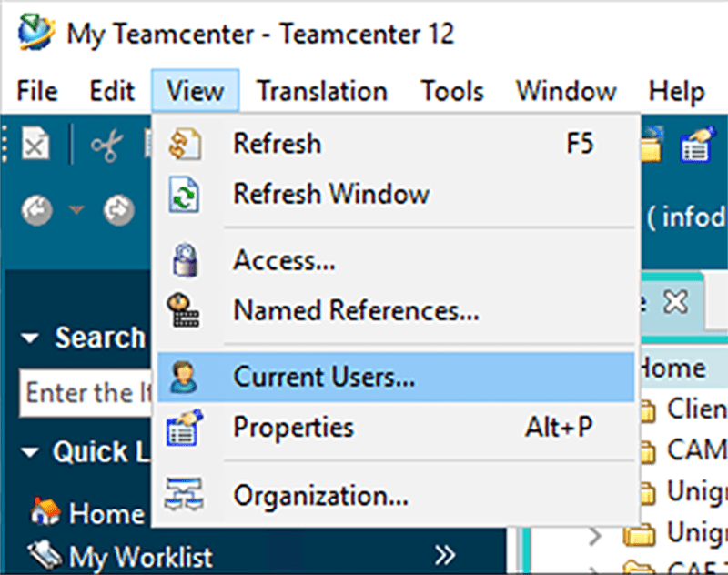Viewport: 728px width, 575px height.
Task: Choose Refresh from the View menu
Action: point(396,144)
